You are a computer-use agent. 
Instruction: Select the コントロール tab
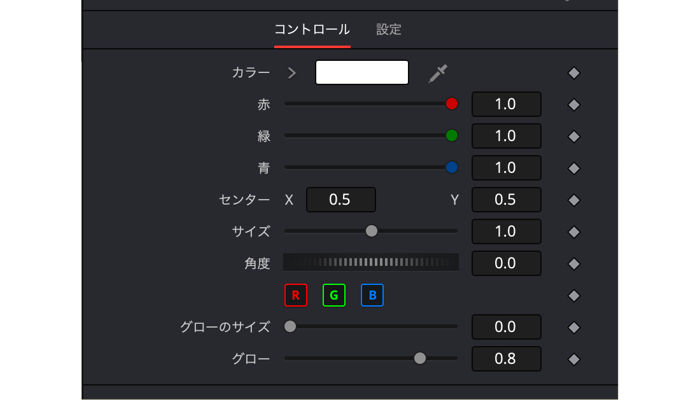312,29
